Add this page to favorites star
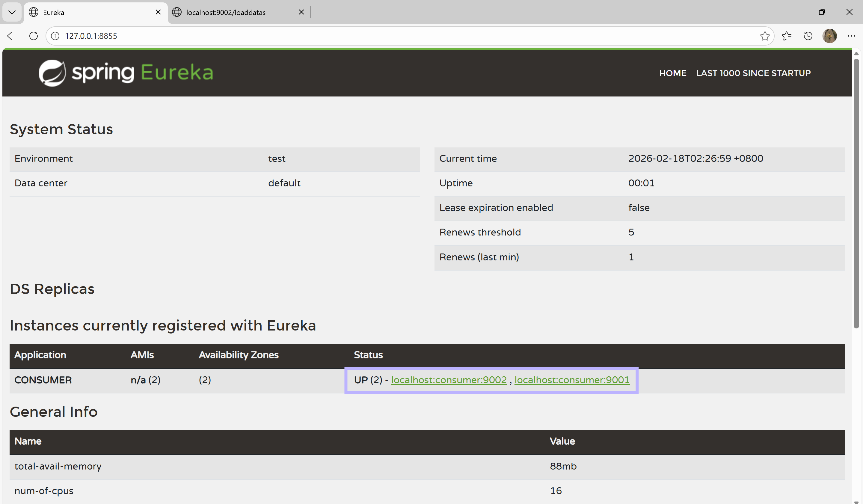The height and width of the screenshot is (504, 863). point(765,36)
